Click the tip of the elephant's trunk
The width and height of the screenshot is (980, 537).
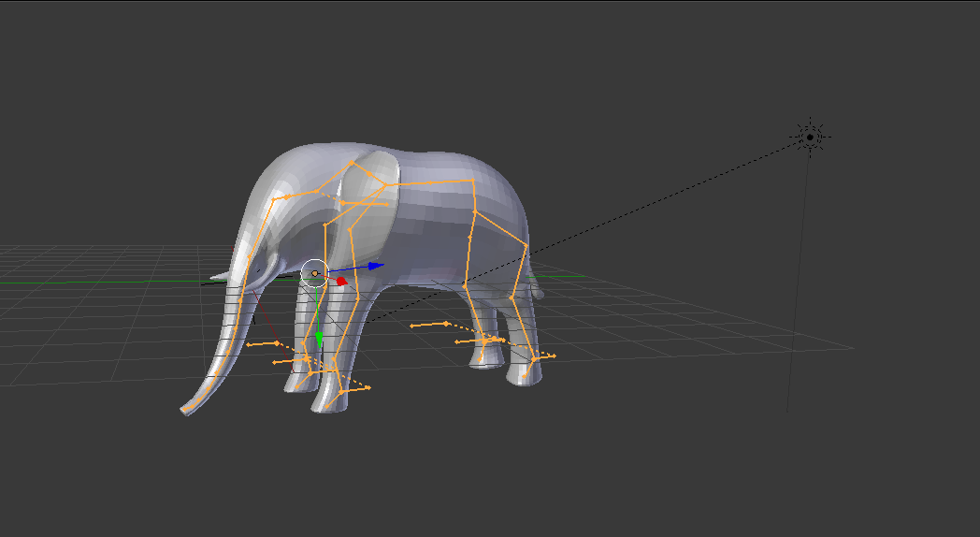coord(188,409)
